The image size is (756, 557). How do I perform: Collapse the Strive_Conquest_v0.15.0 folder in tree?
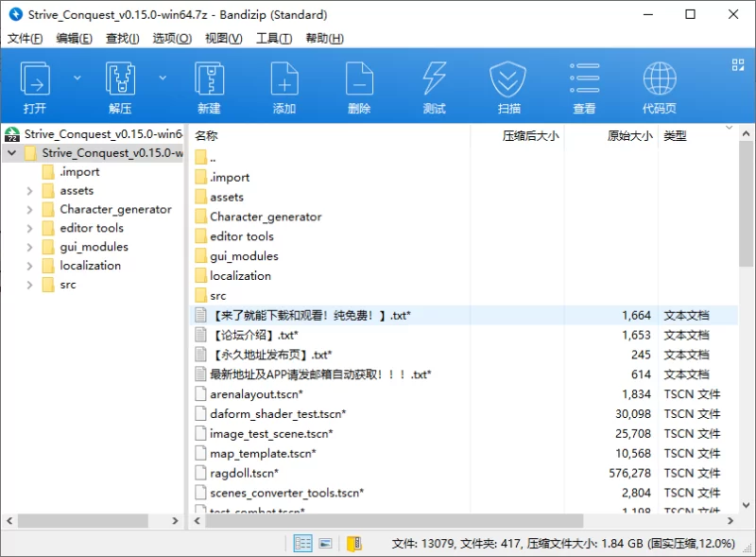click(x=12, y=153)
